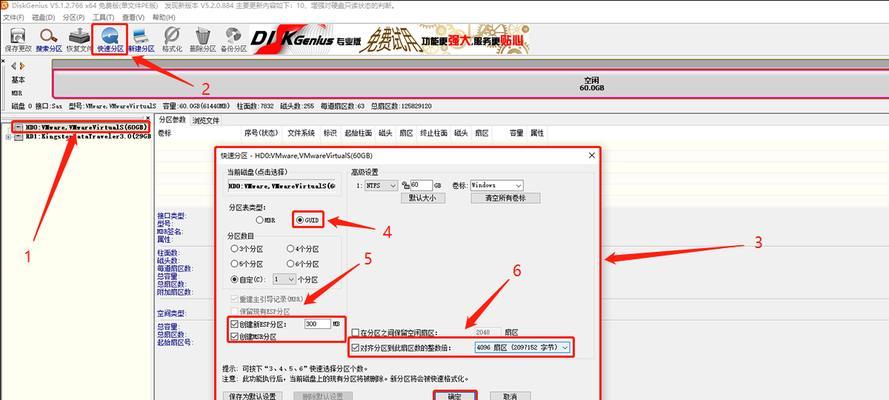Viewport: 889px width, 400px height.
Task: Open the 工具(T) menu
Action: (x=103, y=18)
